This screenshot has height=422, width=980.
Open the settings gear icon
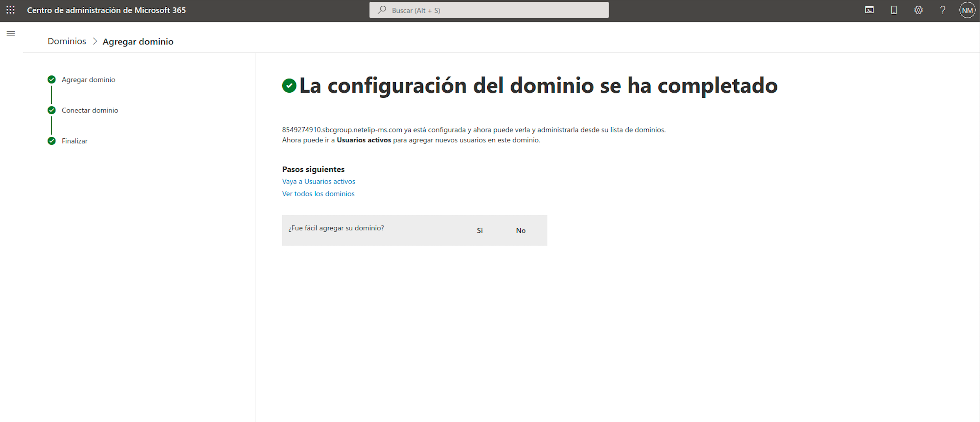point(918,10)
